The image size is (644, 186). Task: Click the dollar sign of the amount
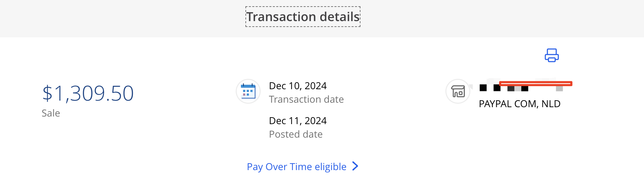click(x=47, y=93)
